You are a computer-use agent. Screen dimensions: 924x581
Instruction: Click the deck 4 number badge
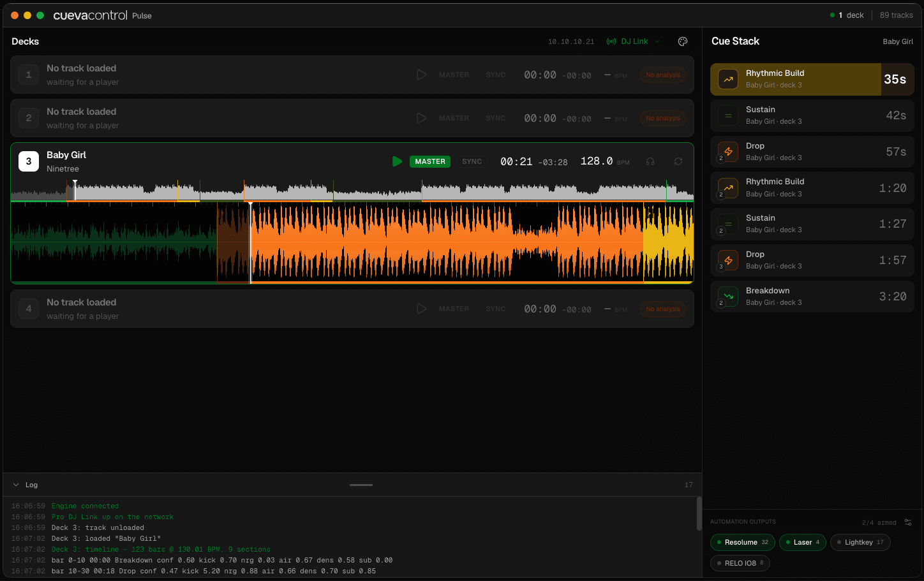pos(29,309)
